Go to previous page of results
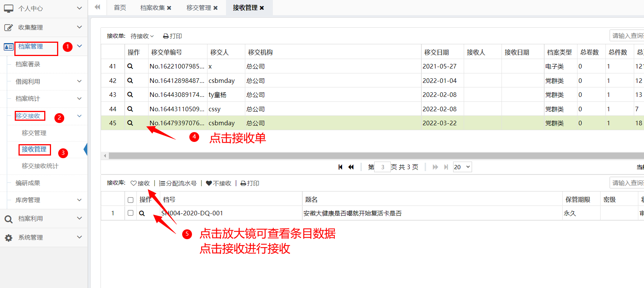This screenshot has height=288, width=644. (351, 167)
